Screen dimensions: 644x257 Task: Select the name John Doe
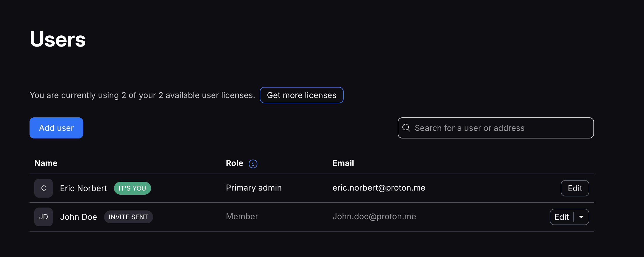79,217
